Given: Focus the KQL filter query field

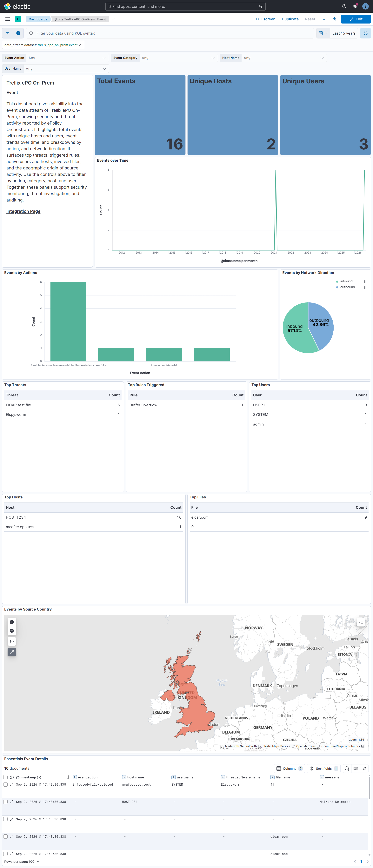Looking at the screenshot, I should pos(170,33).
